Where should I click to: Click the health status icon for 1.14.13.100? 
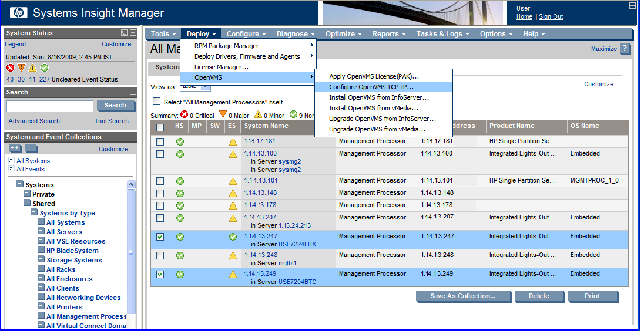pos(180,154)
